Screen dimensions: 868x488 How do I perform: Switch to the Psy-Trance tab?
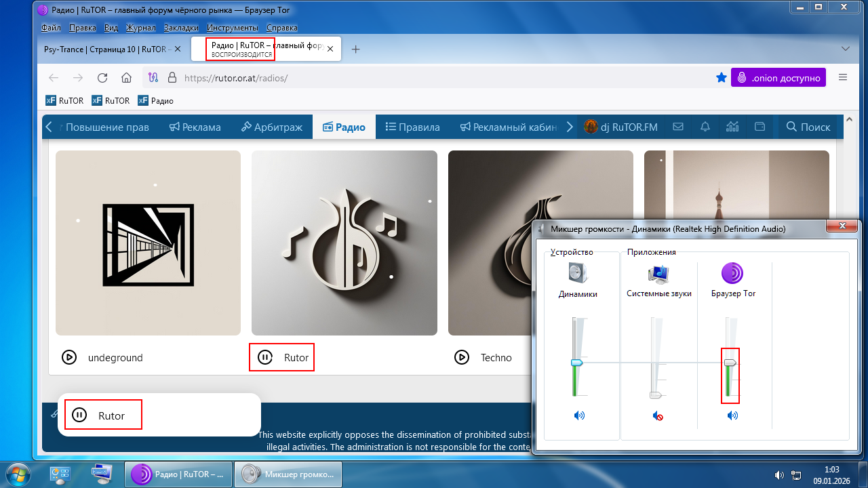pos(105,49)
